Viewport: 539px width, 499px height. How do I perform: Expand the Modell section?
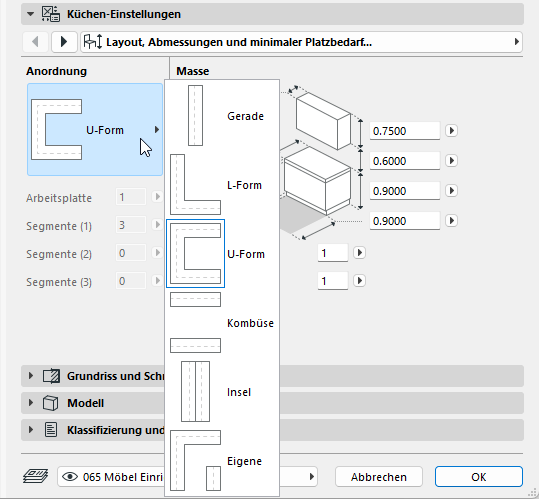31,403
